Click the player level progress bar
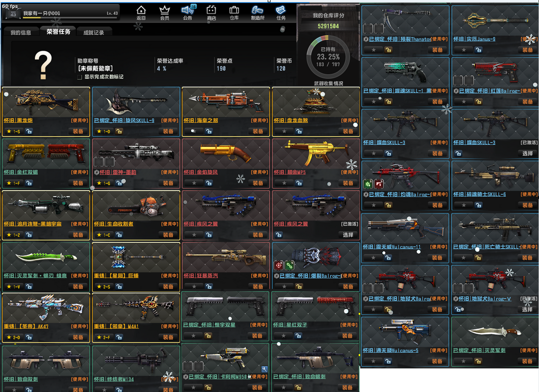 pos(70,17)
